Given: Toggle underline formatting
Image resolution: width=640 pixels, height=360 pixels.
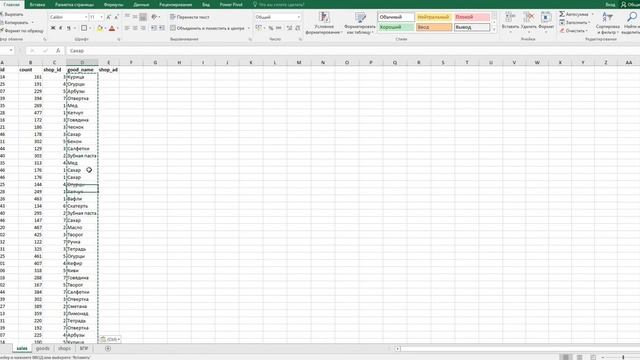Looking at the screenshot, I should coord(69,28).
